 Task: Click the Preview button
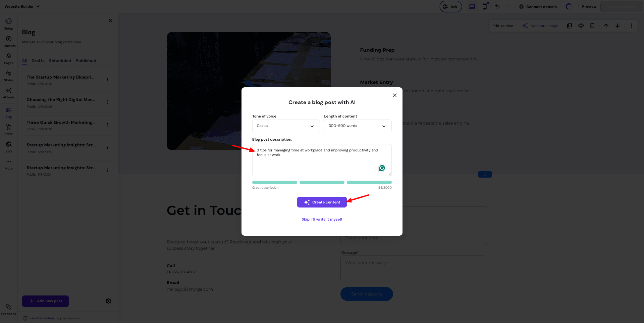589,6
